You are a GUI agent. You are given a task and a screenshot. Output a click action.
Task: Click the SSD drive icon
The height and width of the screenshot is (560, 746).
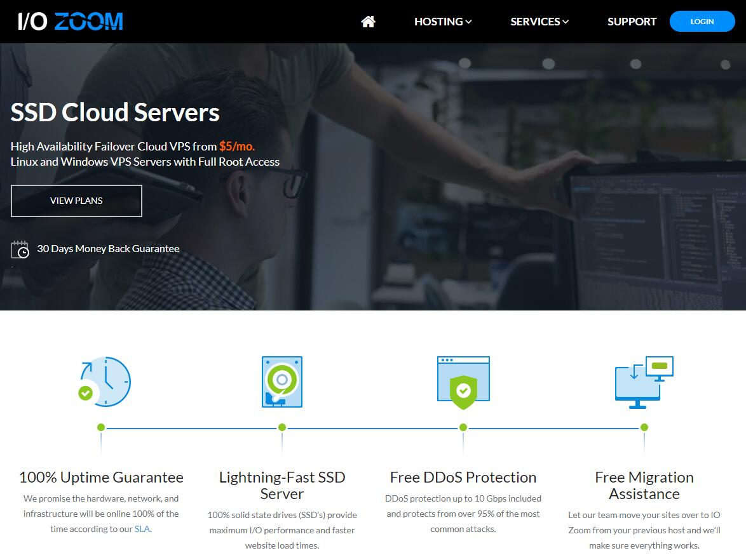281,382
